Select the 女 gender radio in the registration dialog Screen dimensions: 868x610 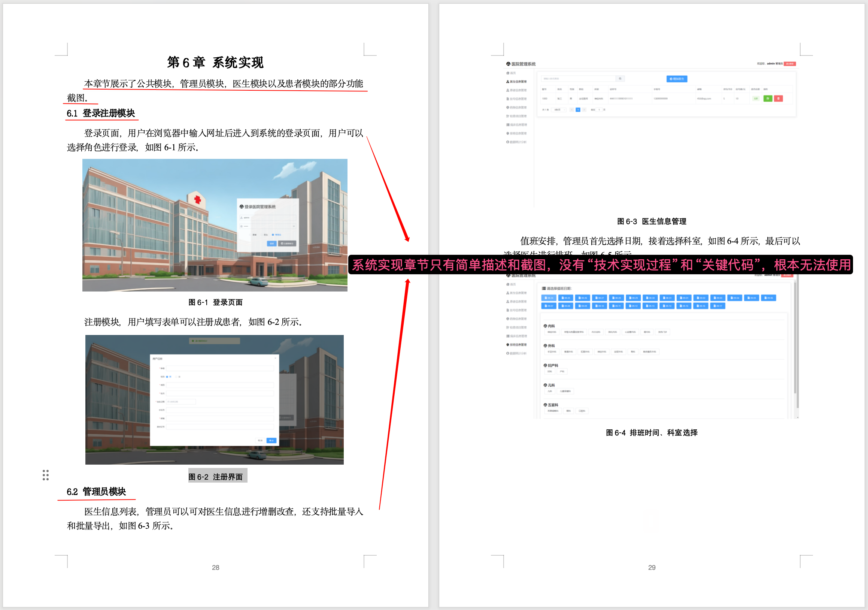(176, 377)
